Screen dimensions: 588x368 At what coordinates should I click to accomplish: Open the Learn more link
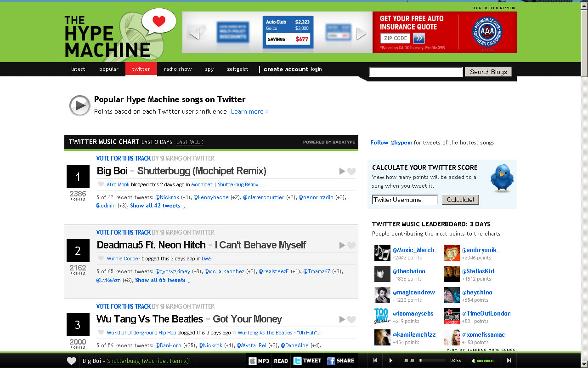click(247, 111)
